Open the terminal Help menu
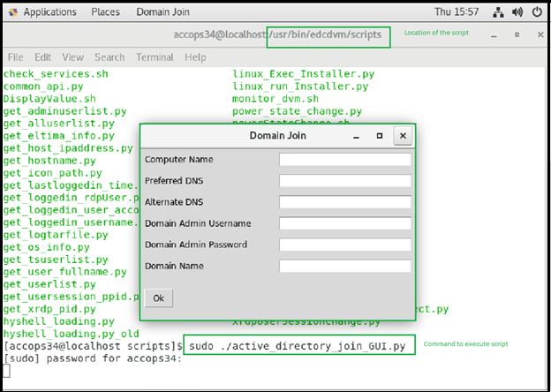Viewport: 551px width, 392px height. tap(195, 57)
